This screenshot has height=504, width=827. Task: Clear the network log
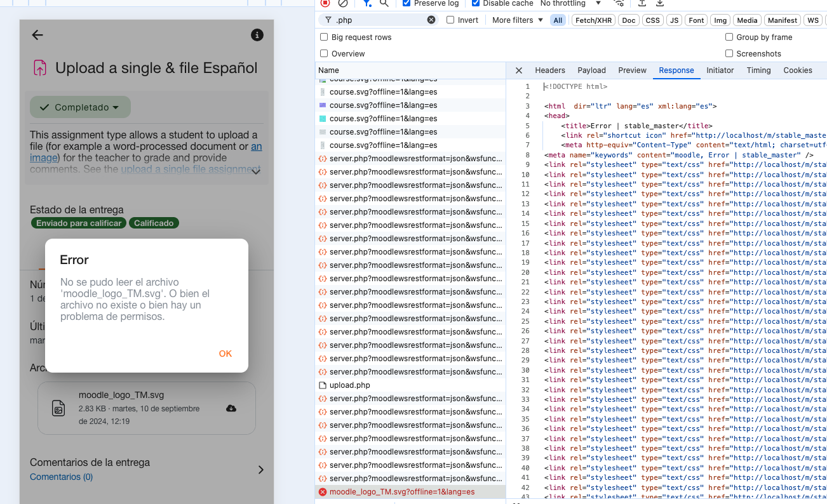click(343, 3)
